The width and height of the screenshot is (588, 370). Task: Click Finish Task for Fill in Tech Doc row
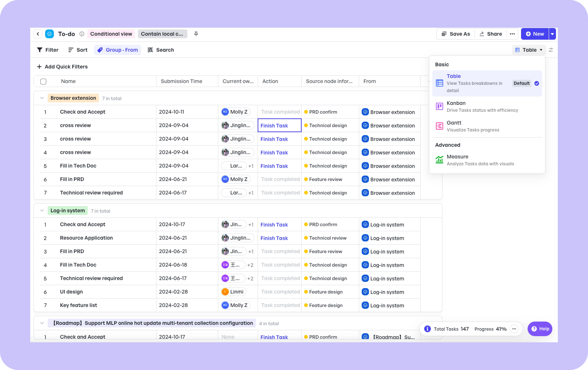point(274,166)
